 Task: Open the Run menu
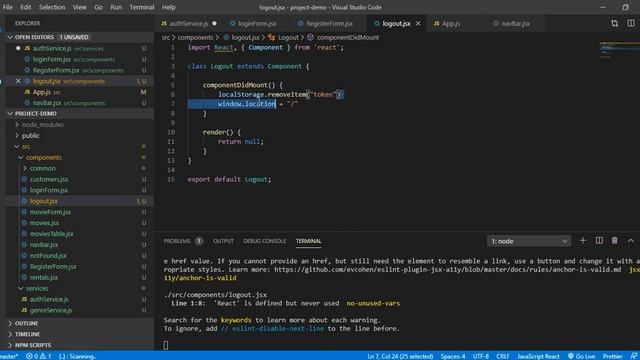pyautogui.click(x=116, y=7)
